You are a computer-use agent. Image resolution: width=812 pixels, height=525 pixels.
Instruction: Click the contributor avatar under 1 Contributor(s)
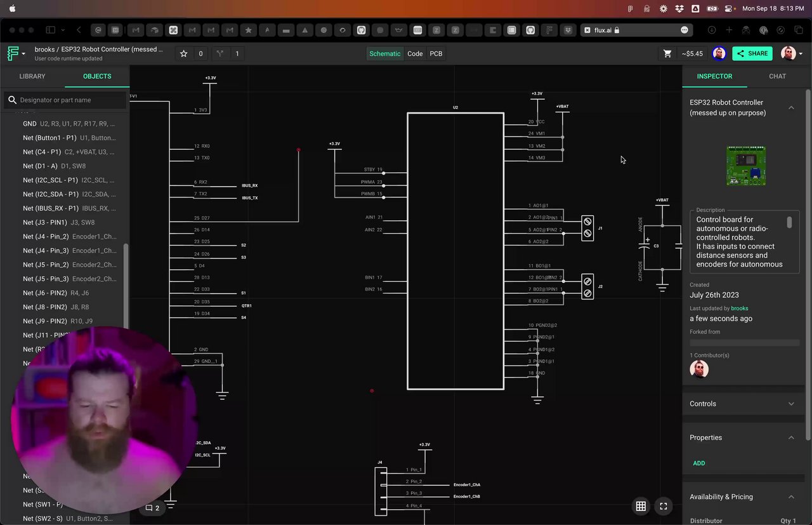click(699, 369)
